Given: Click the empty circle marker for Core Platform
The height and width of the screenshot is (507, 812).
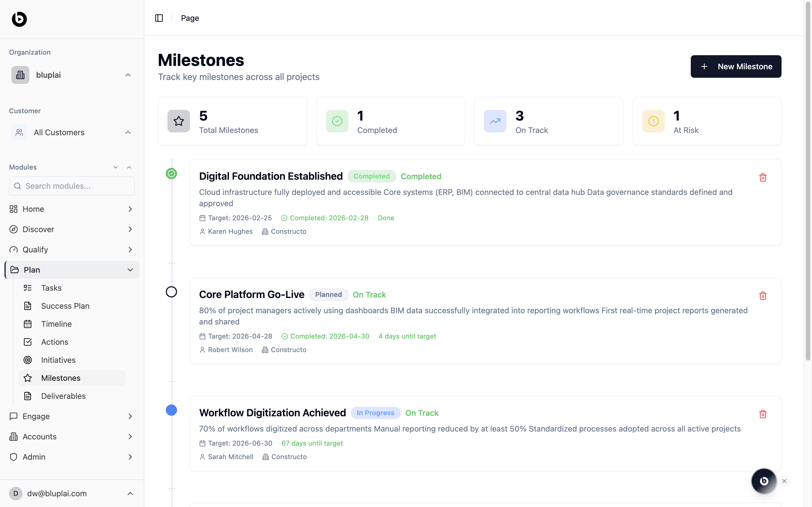Looking at the screenshot, I should pos(171,292).
